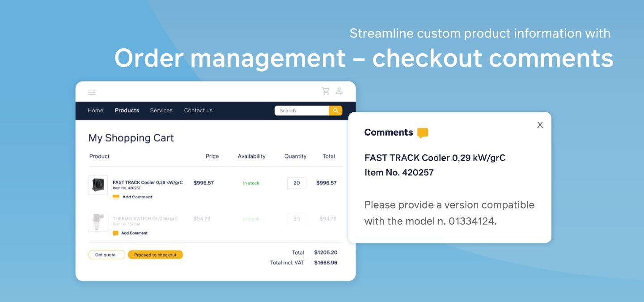Click Add Comment link under THERMO SWITCH
The image size is (644, 302).
[134, 233]
